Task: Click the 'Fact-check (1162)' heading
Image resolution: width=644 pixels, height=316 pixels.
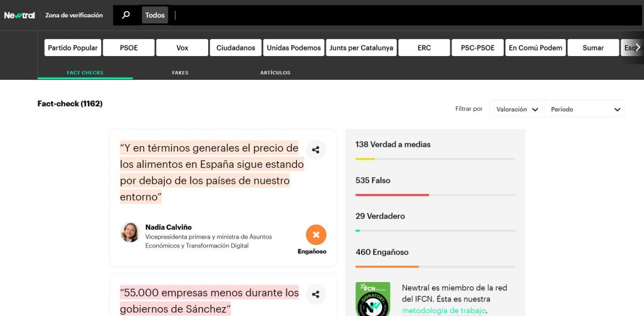Action: [70, 104]
